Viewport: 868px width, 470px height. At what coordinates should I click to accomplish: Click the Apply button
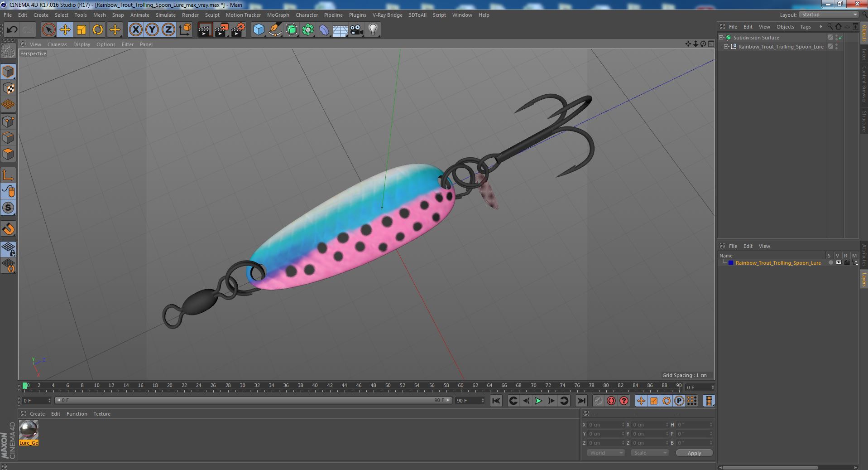pos(694,453)
